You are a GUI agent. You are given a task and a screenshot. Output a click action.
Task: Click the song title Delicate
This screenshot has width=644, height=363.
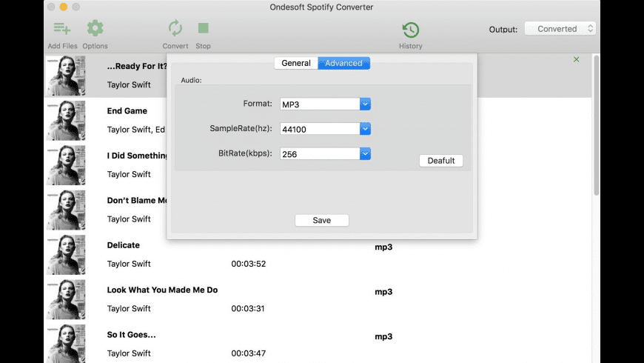[123, 245]
